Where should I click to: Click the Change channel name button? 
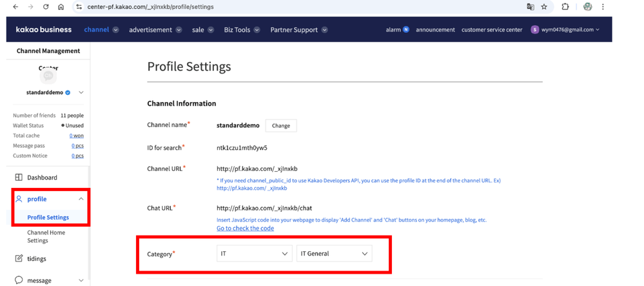(x=281, y=125)
